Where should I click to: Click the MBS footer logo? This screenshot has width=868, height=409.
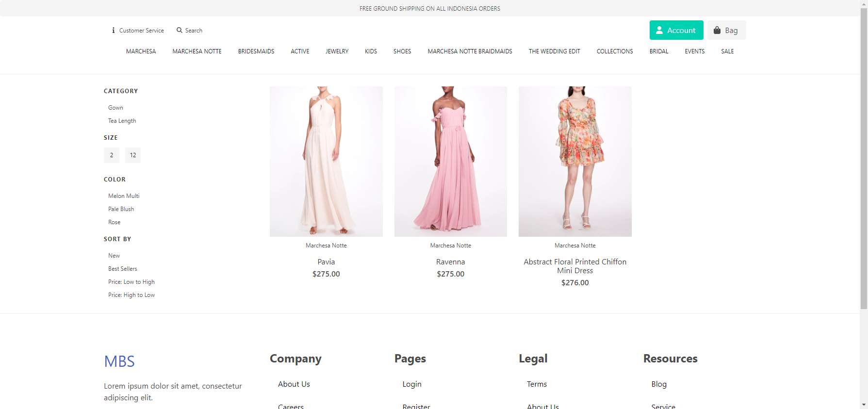[x=119, y=361]
